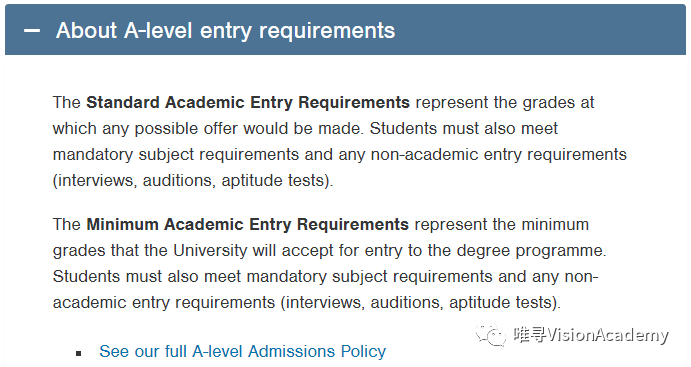Viewport: 691px width, 367px height.
Task: Click "represent the grades at" in the first paragraph
Action: click(x=505, y=103)
